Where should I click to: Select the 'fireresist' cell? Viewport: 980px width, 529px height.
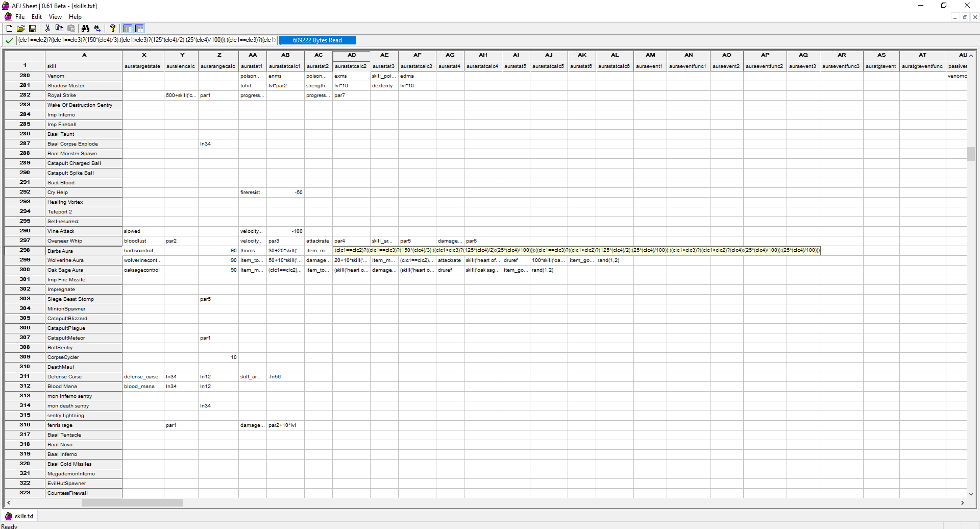(253, 193)
